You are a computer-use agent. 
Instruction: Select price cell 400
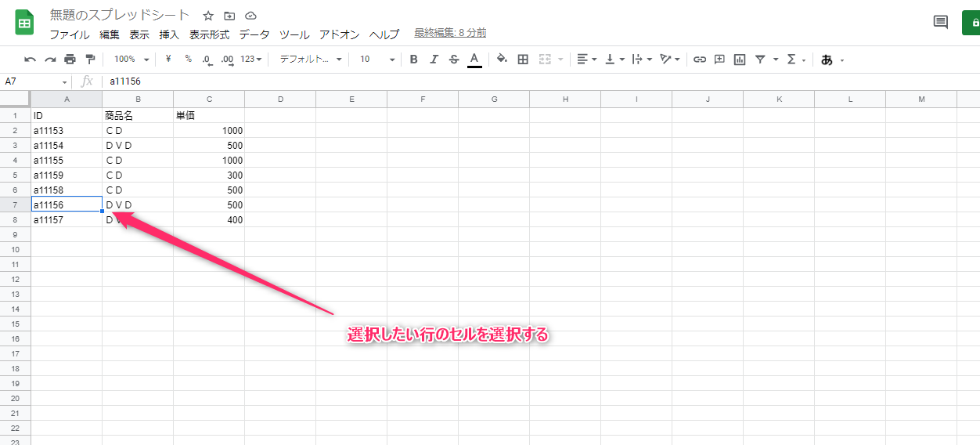(x=209, y=220)
